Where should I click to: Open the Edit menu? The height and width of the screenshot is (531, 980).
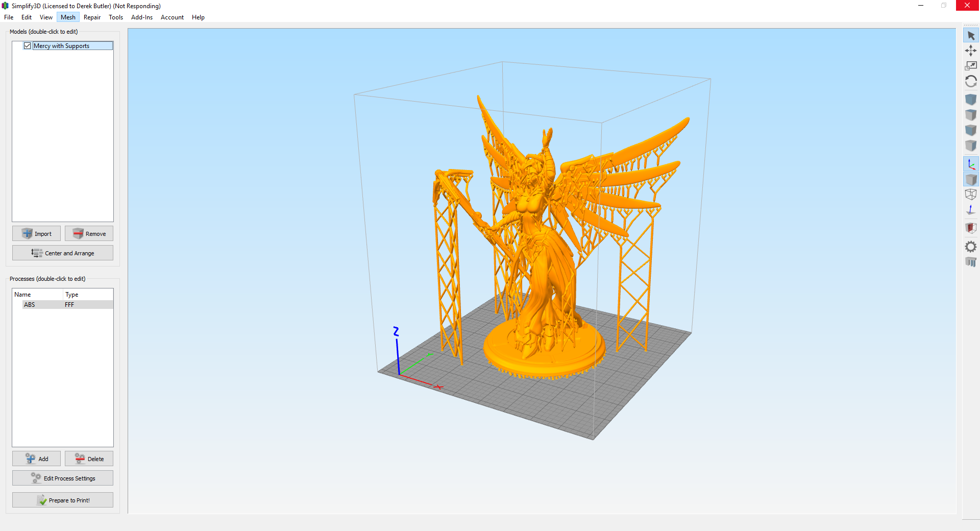tap(27, 17)
